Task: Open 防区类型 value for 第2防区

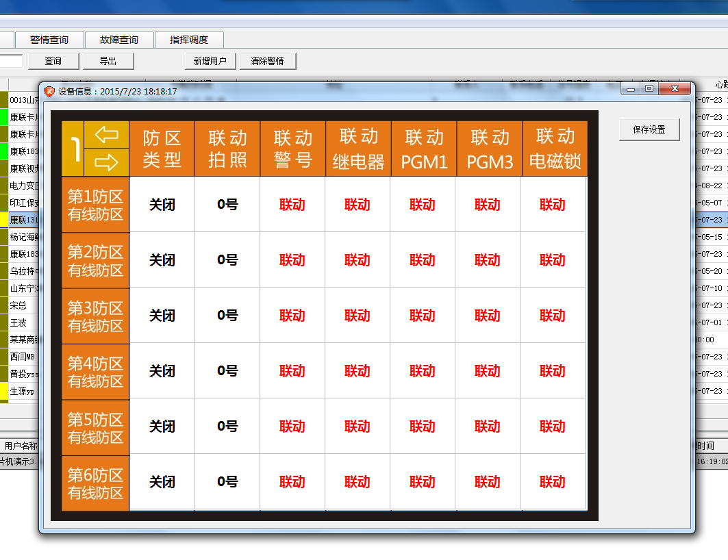Action: click(162, 260)
